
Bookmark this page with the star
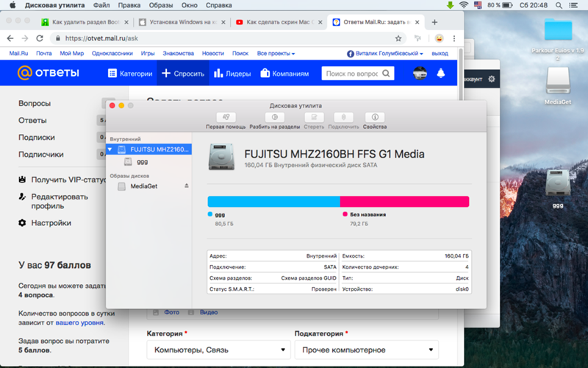[x=398, y=38]
